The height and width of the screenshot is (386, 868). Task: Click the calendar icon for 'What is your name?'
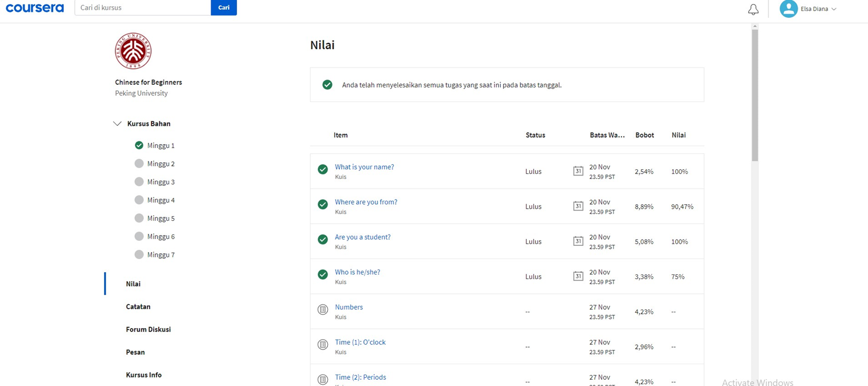(x=578, y=171)
